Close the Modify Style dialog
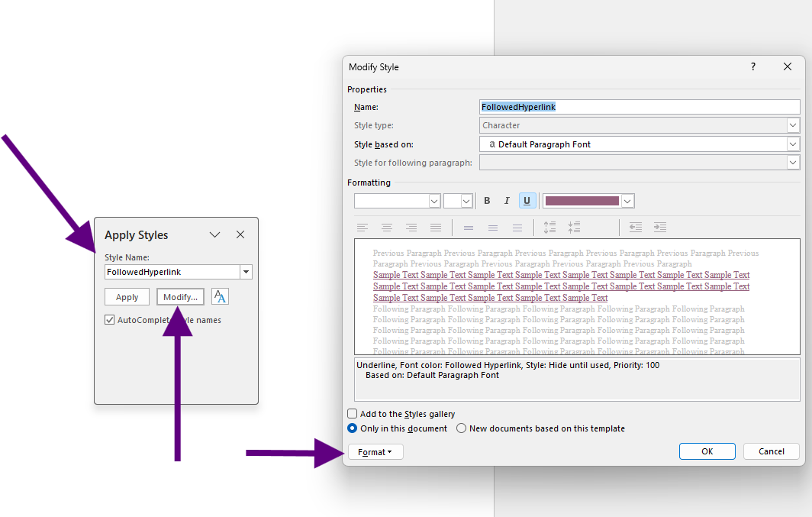The image size is (812, 517). (x=787, y=67)
